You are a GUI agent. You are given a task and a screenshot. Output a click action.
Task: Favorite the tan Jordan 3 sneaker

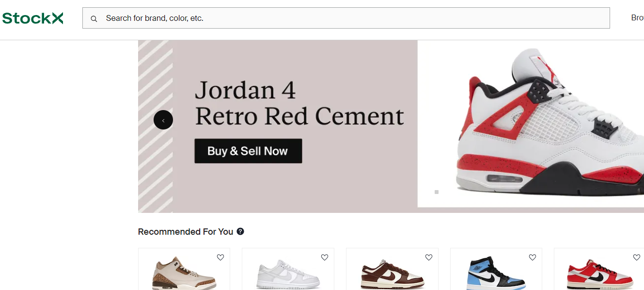[220, 258]
